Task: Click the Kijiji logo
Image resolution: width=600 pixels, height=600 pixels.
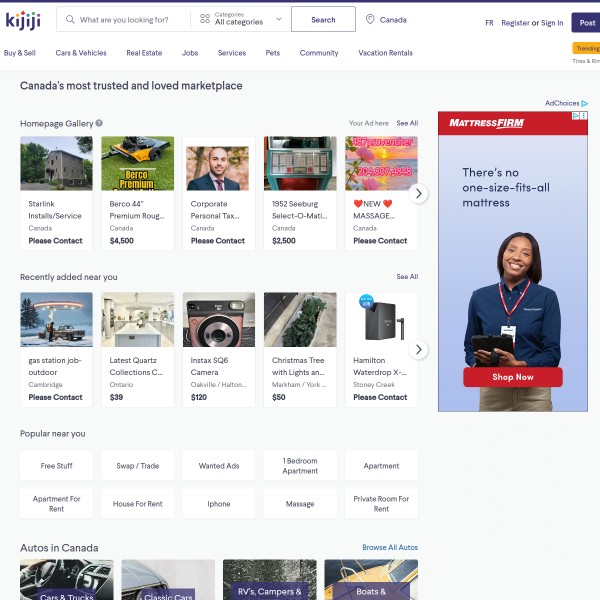Action: 23,20
